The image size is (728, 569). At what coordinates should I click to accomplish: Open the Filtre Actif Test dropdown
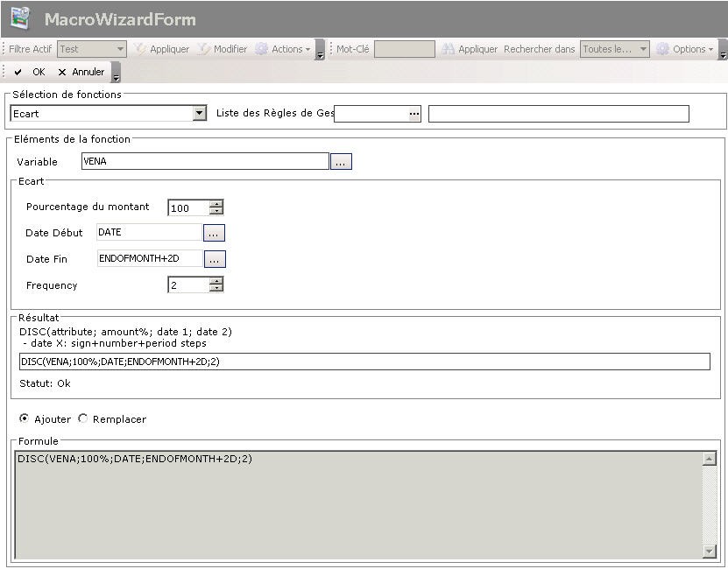(119, 49)
